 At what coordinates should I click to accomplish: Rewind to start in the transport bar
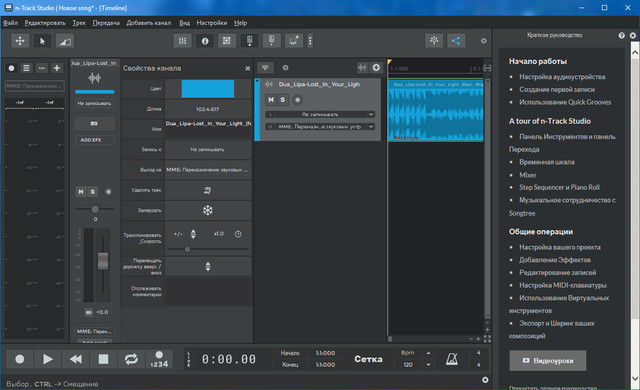(76, 359)
